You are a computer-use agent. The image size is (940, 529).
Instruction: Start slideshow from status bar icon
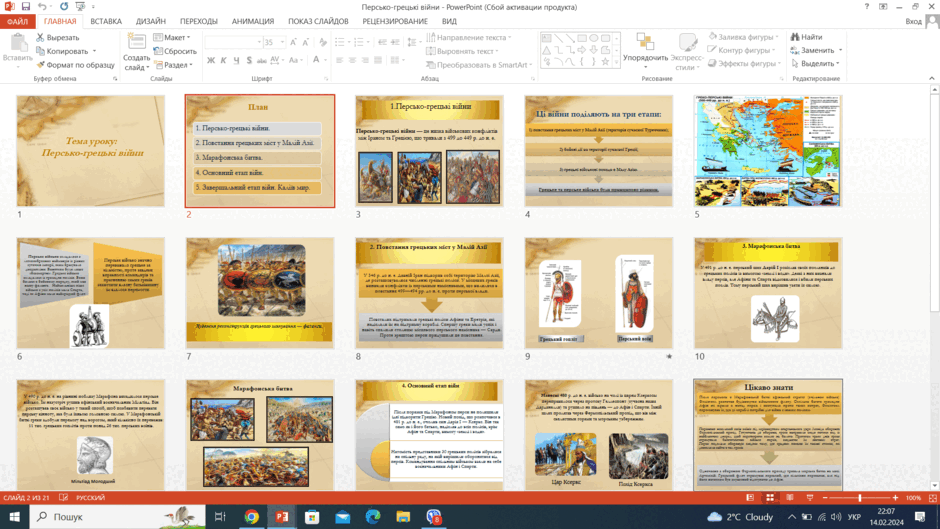[x=810, y=498]
